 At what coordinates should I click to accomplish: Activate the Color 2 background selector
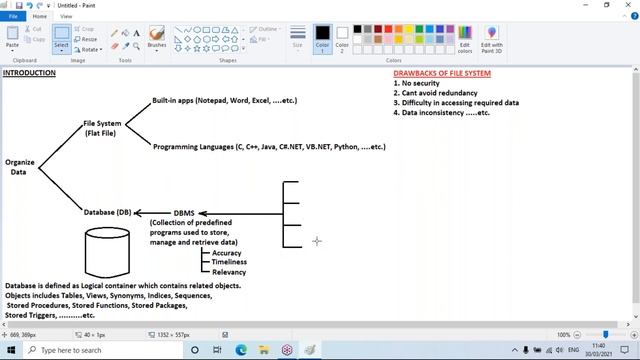tap(342, 39)
